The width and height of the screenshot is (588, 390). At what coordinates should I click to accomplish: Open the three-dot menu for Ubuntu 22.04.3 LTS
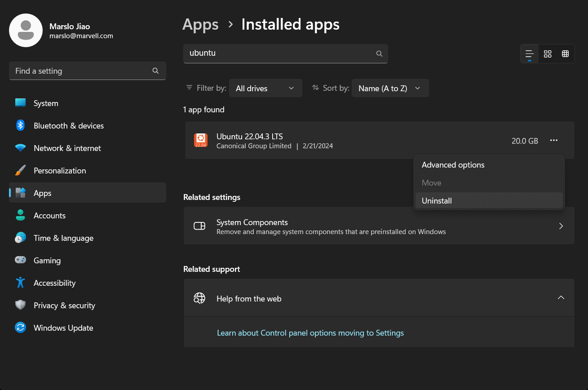pos(554,141)
